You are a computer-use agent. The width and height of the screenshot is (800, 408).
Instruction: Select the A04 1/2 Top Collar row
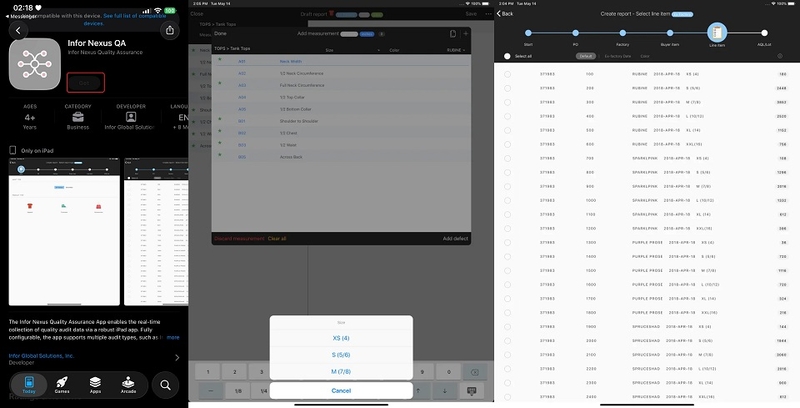[x=341, y=97]
